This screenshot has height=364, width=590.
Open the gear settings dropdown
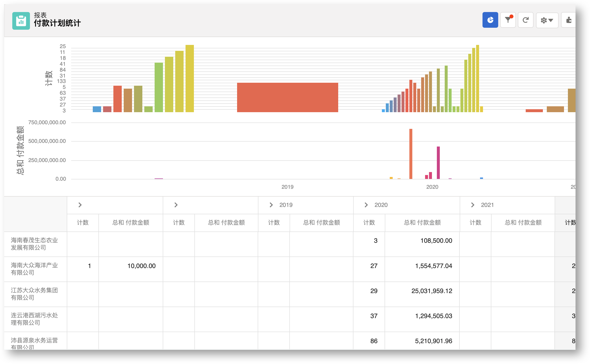(547, 20)
